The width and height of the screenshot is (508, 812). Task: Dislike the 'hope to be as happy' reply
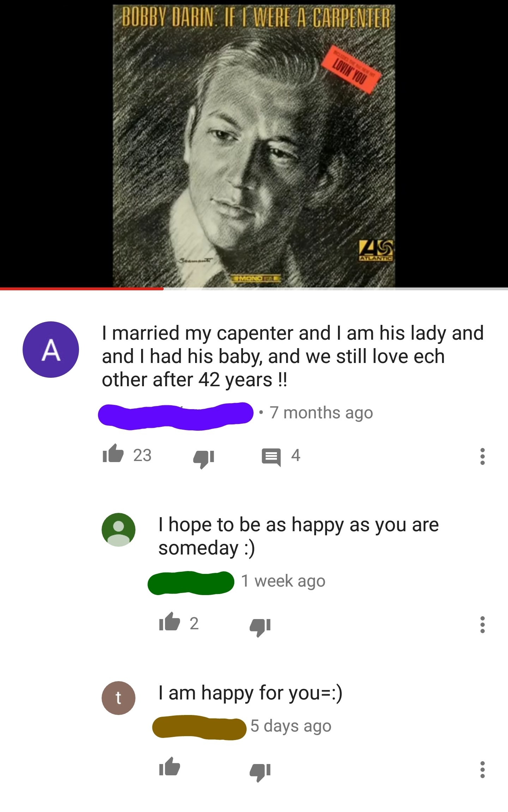click(260, 627)
